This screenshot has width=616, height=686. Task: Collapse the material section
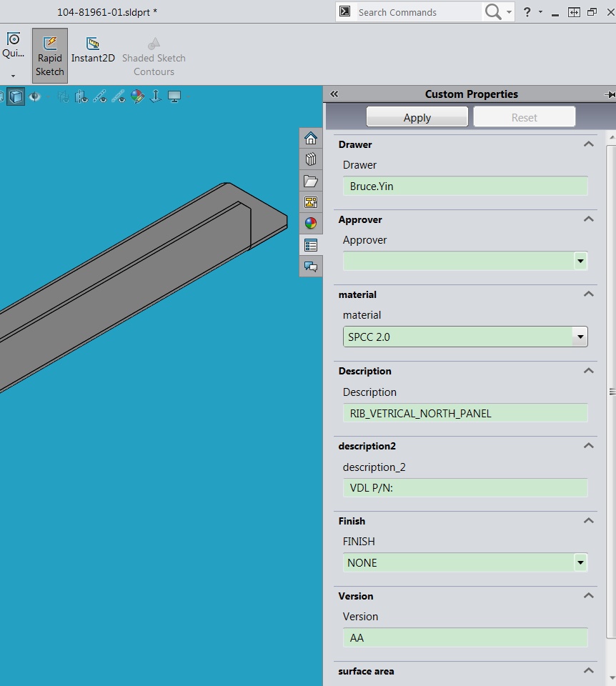tap(589, 294)
